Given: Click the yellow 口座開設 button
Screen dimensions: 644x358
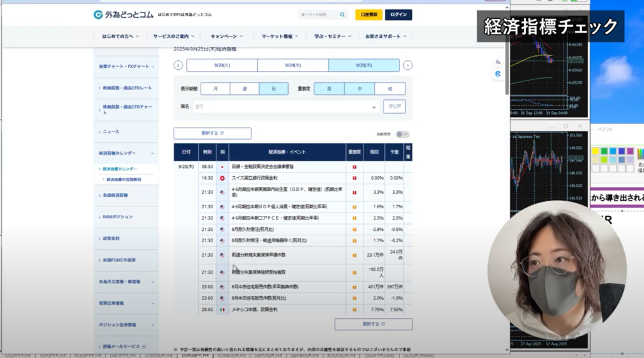Looking at the screenshot, I should pos(369,14).
